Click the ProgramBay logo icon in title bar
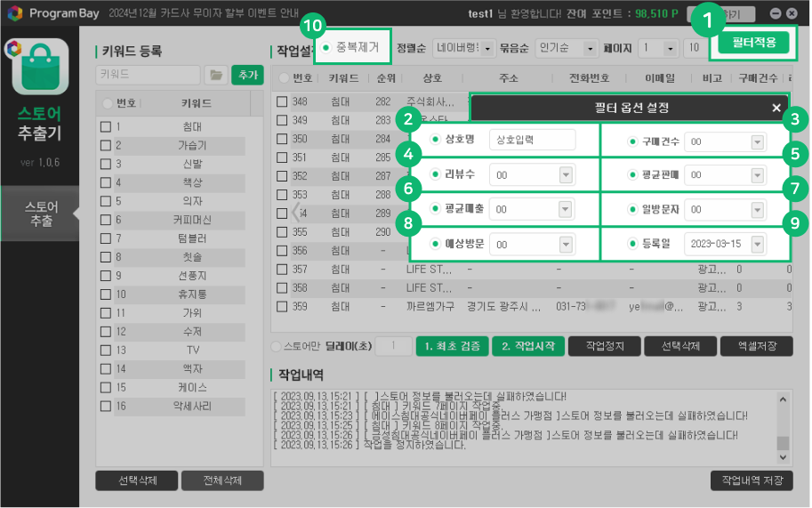This screenshot has width=812, height=508. tap(15, 14)
